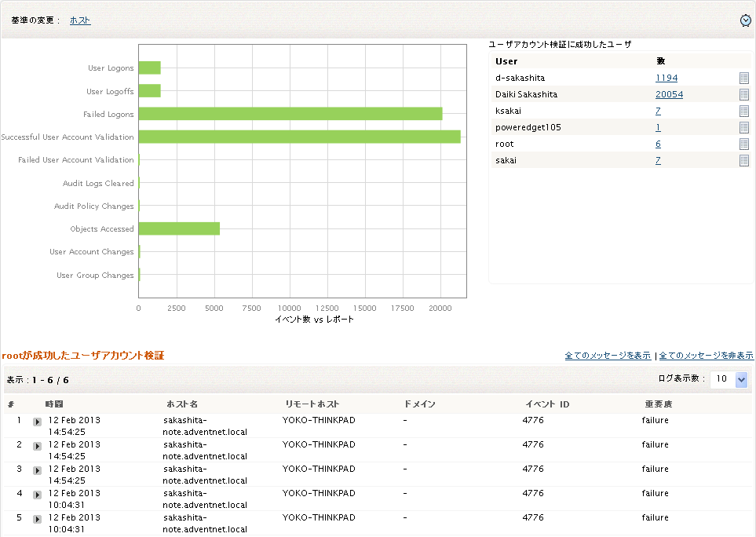Click the ホスト criteria link
The width and height of the screenshot is (756, 537).
pos(80,20)
